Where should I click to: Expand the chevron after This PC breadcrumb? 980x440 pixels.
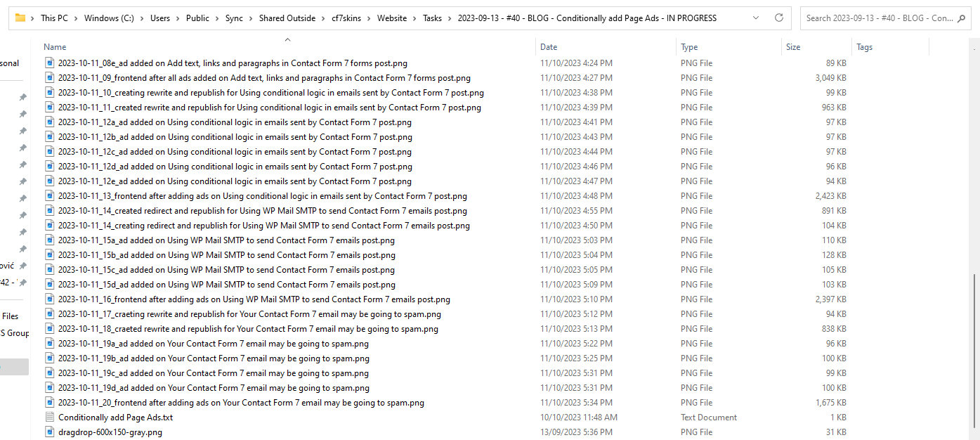(x=77, y=18)
